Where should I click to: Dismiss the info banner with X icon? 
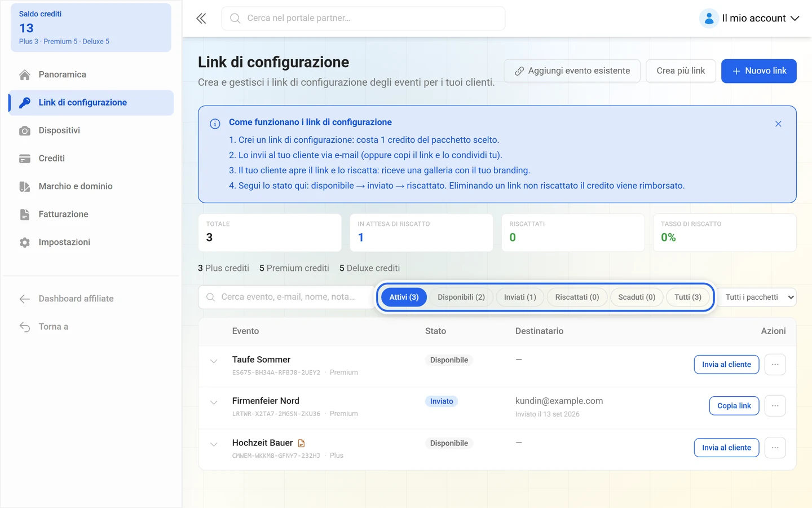778,124
